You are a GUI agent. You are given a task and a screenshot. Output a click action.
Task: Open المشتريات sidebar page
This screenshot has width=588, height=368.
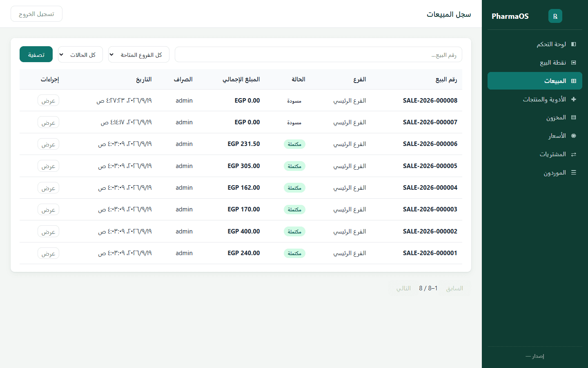(x=535, y=154)
